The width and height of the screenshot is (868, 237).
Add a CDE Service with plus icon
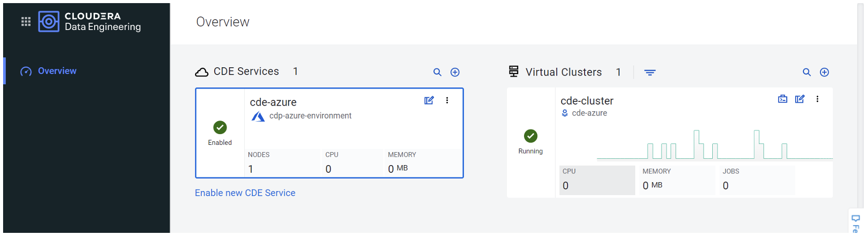pyautogui.click(x=455, y=72)
